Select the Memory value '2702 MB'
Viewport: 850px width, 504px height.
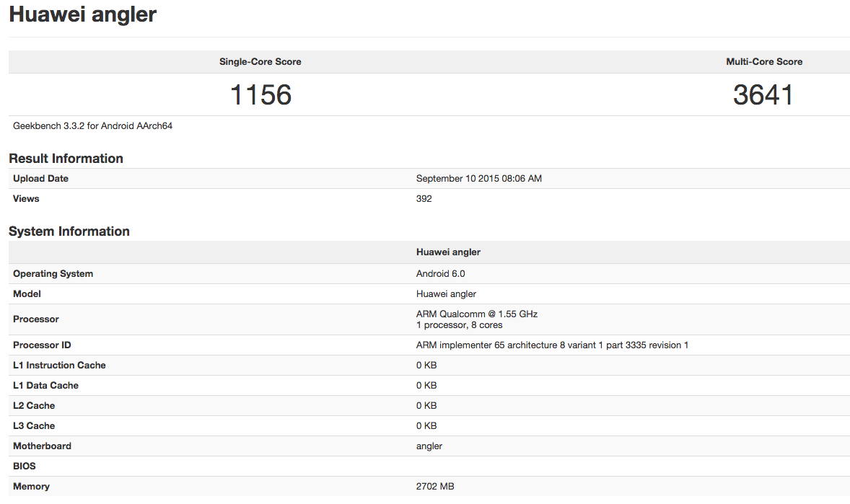coord(435,487)
